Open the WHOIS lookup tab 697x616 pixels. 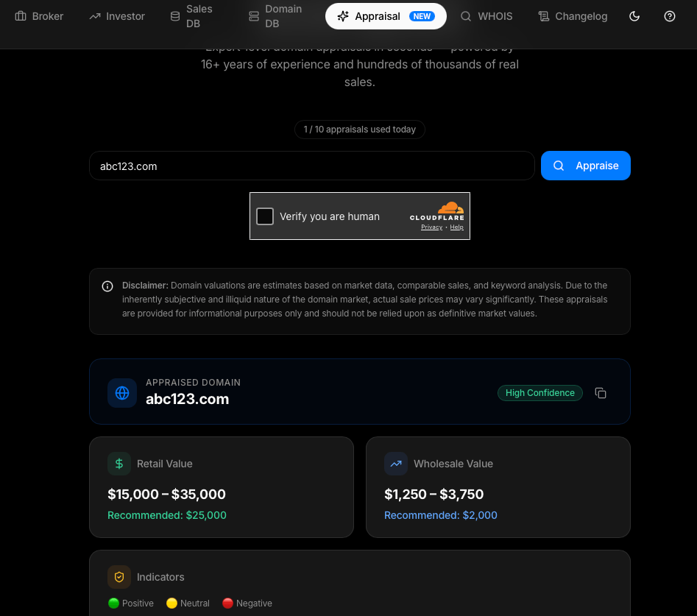pos(487,16)
